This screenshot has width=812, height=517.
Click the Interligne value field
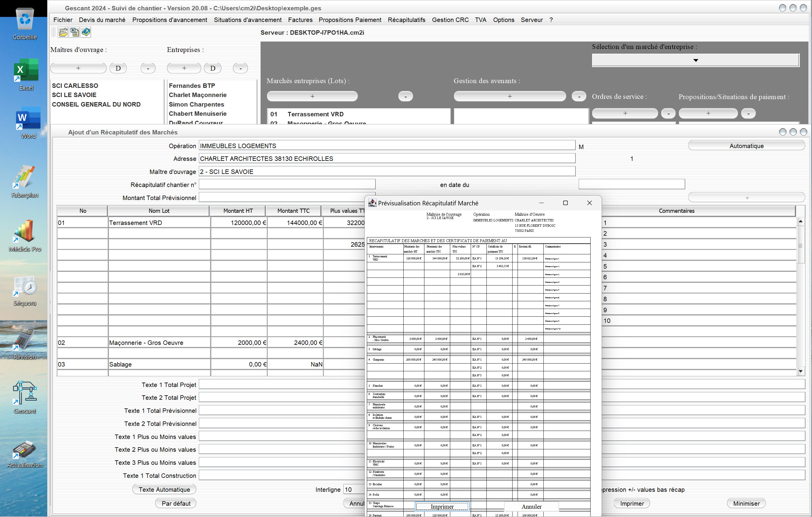tap(354, 489)
